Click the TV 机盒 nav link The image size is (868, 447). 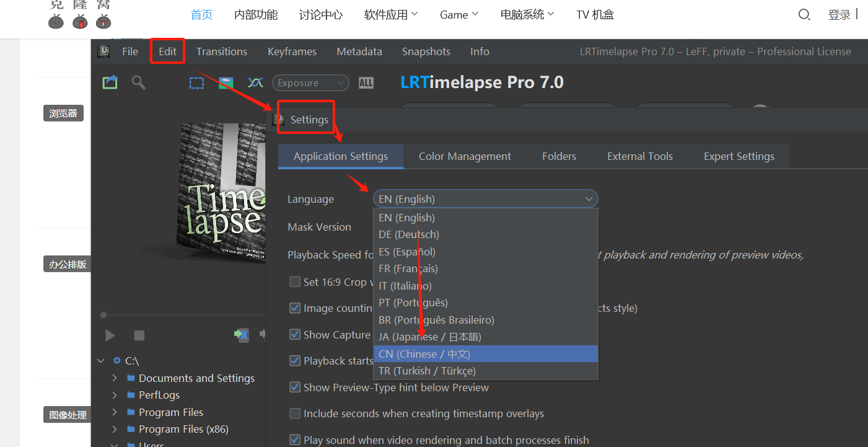click(595, 14)
